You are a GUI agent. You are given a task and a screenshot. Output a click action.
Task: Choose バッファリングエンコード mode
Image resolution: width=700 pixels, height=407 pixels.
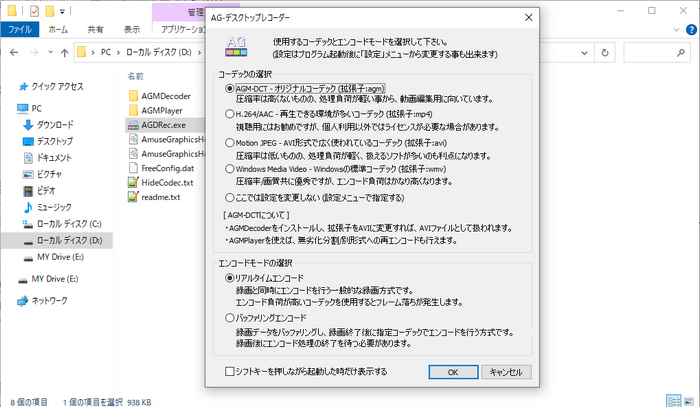pos(229,318)
